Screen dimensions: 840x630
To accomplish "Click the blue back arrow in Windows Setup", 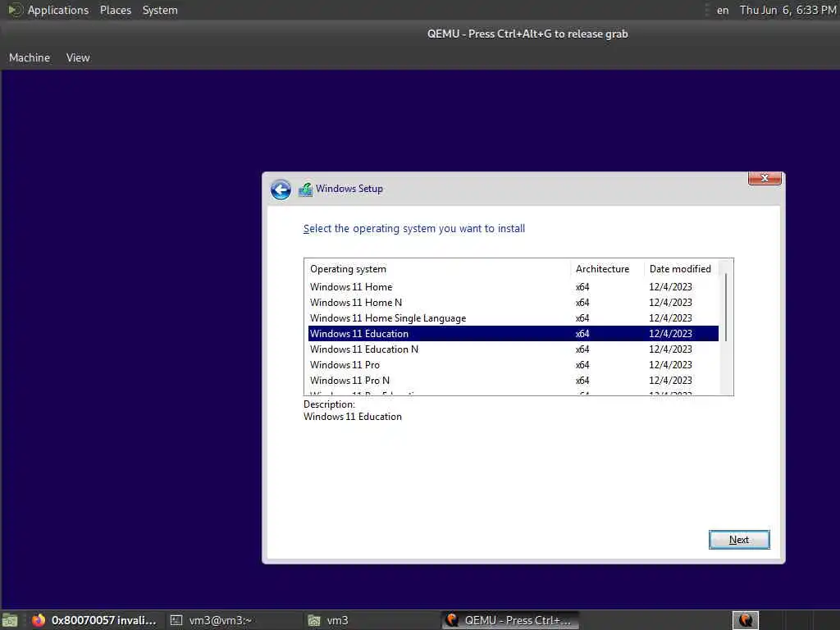I will point(281,189).
